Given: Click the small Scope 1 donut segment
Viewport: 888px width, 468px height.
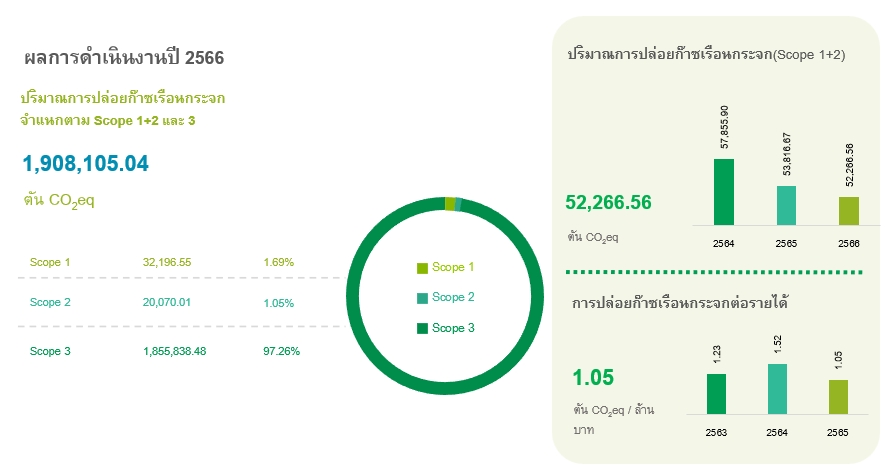Looking at the screenshot, I should click(x=450, y=204).
